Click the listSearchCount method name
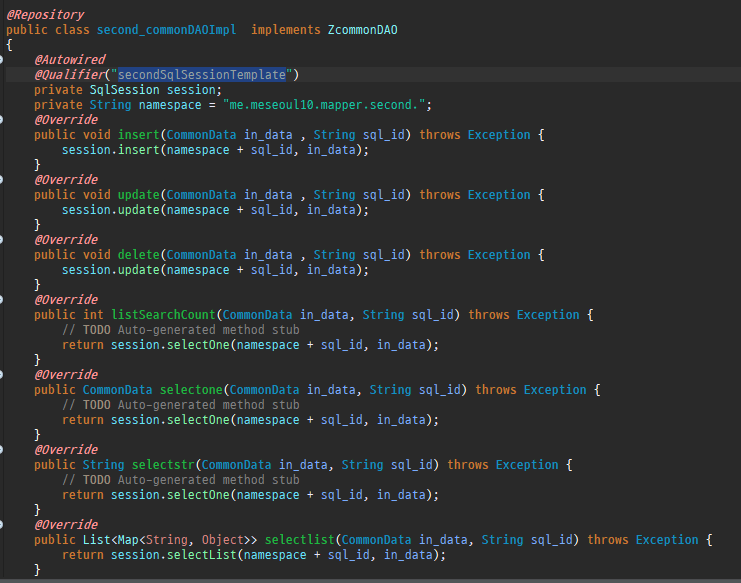The image size is (741, 583). click(163, 315)
